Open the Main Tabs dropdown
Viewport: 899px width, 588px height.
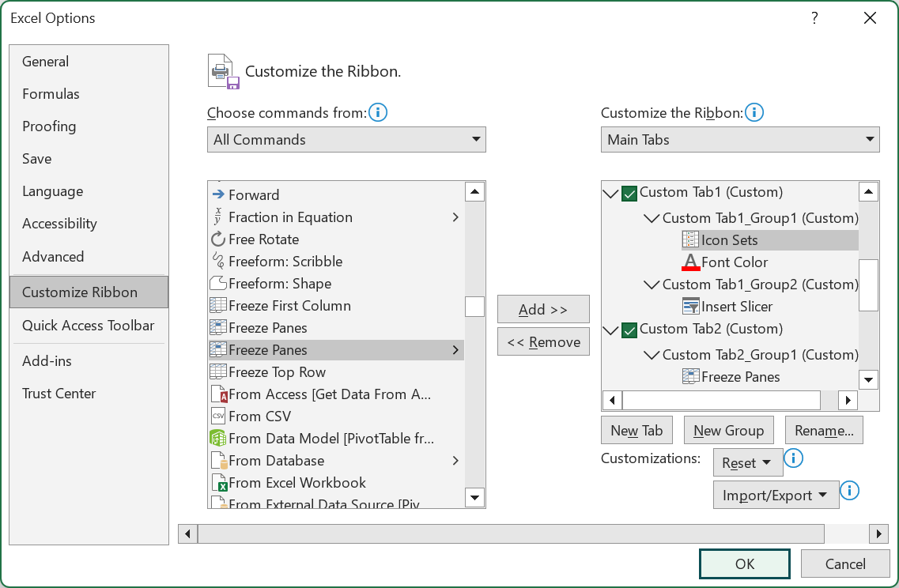(x=740, y=139)
